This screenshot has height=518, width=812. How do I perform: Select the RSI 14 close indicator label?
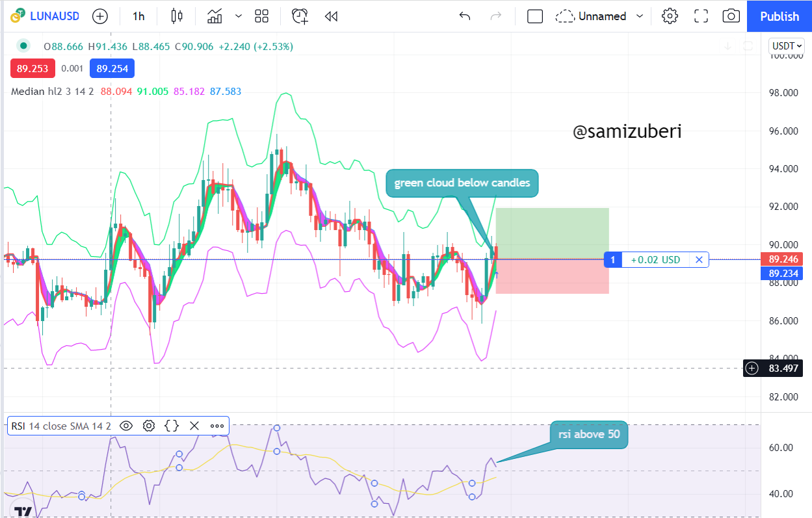(60, 426)
